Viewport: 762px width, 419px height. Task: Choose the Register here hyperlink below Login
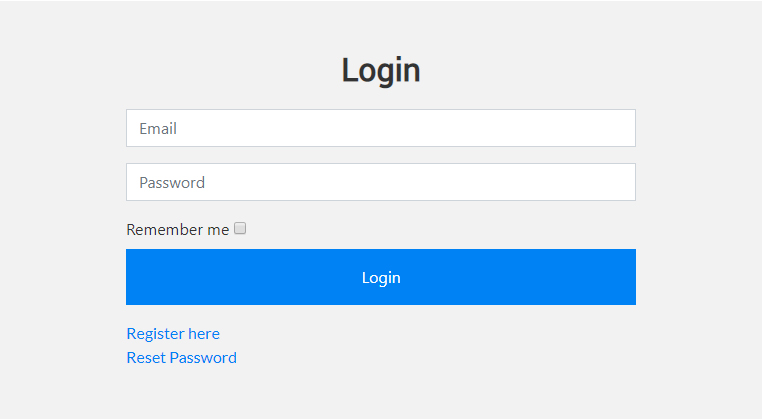(173, 333)
